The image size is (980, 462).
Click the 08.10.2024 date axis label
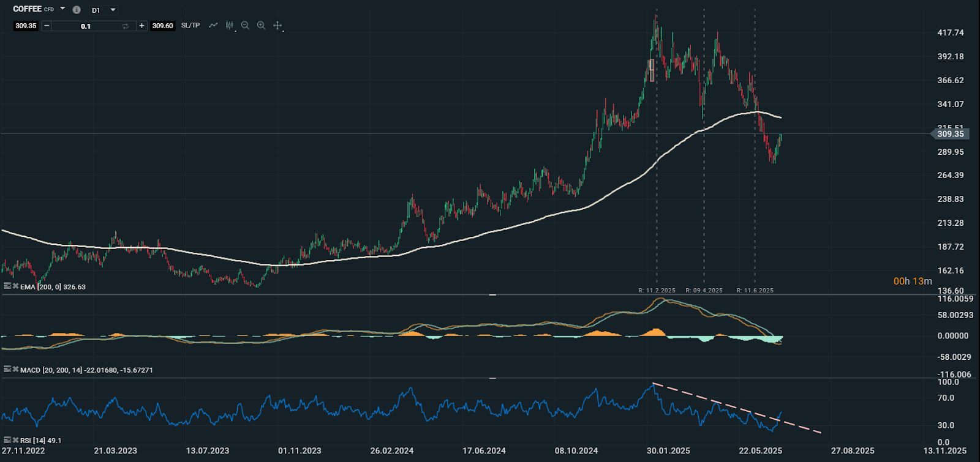[x=576, y=451]
